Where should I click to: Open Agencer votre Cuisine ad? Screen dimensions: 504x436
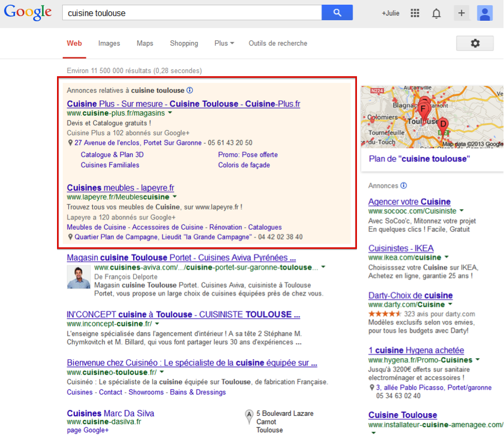pos(410,201)
